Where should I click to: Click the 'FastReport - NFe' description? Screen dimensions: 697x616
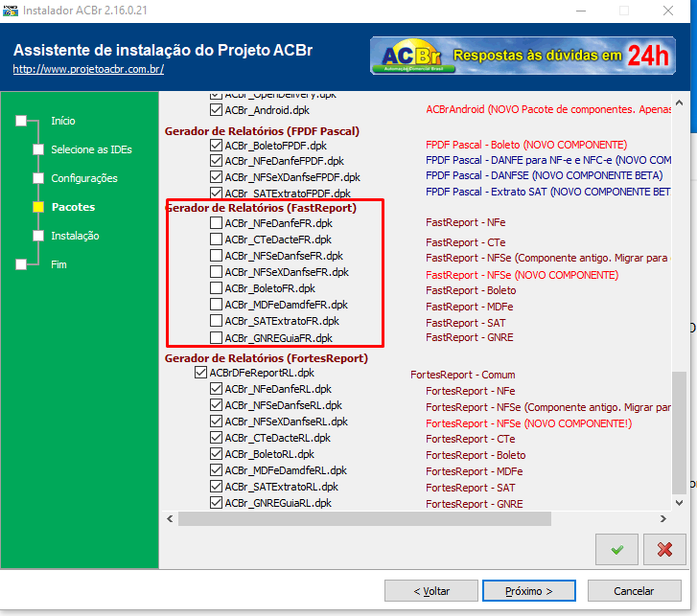point(465,222)
